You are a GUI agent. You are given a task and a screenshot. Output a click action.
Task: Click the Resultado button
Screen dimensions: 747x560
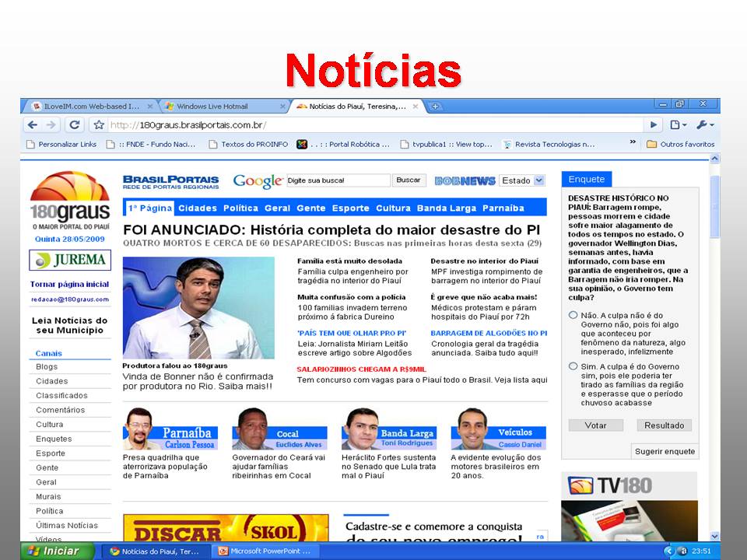[x=664, y=425]
